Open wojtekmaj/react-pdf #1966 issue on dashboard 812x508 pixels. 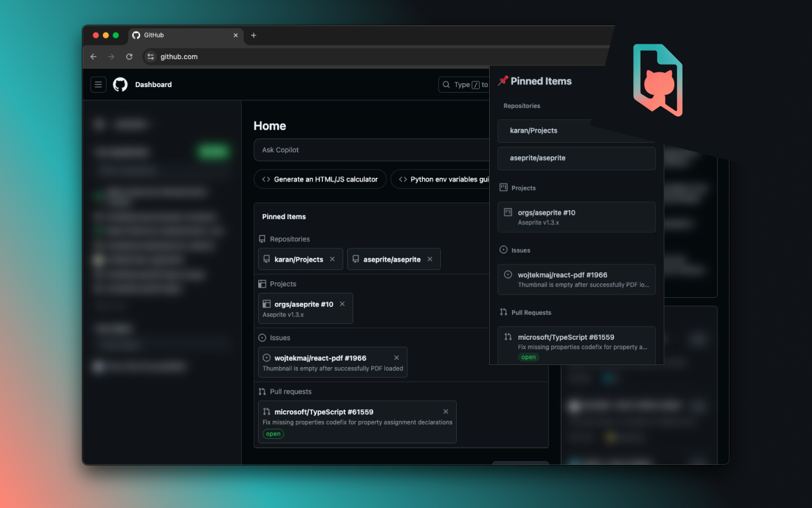pyautogui.click(x=320, y=358)
